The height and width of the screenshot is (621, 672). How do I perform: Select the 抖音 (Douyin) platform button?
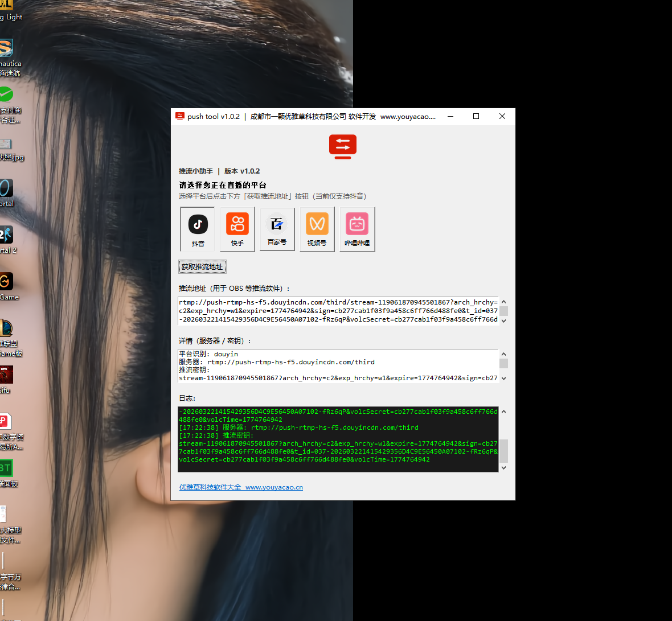[x=198, y=229]
